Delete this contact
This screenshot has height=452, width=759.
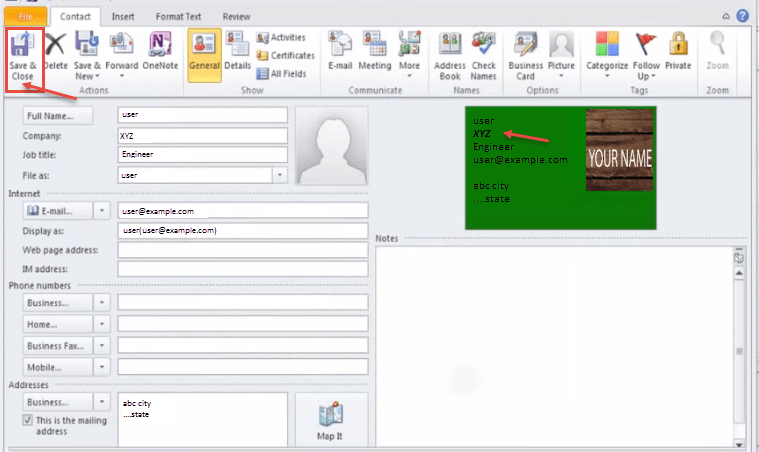[56, 51]
